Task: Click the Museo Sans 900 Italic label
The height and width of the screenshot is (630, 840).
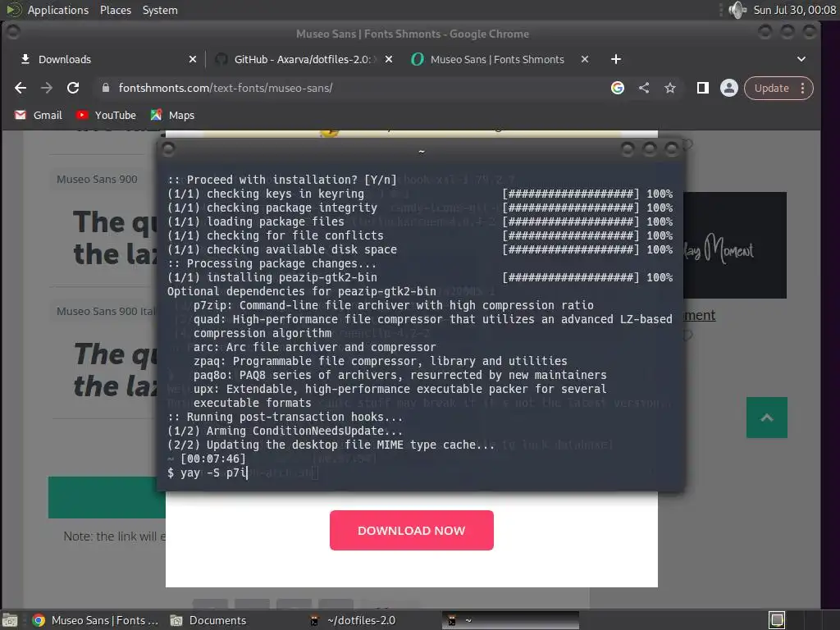Action: (x=106, y=311)
